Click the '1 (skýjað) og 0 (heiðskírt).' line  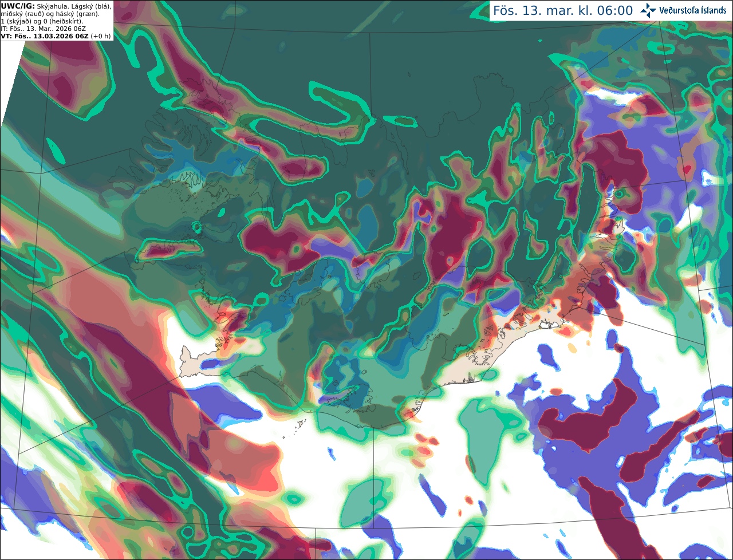point(42,21)
